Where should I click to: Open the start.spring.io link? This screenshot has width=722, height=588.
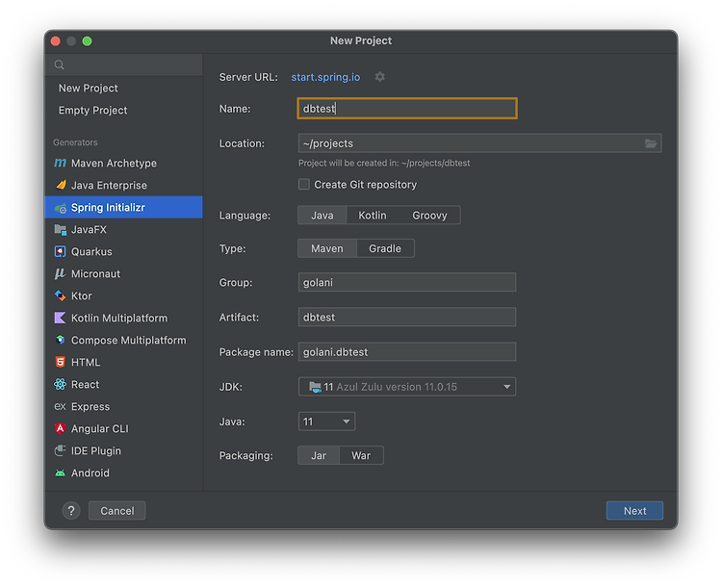(325, 77)
